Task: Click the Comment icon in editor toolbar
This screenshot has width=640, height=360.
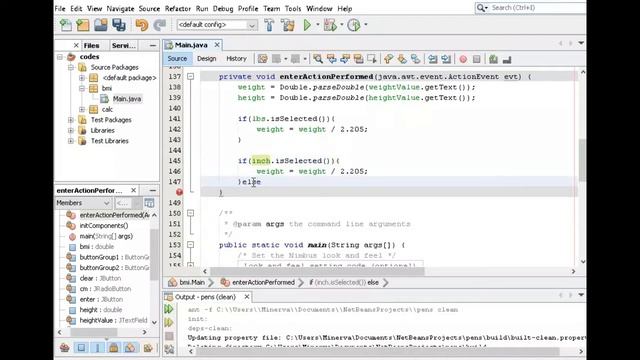Action: point(493,59)
